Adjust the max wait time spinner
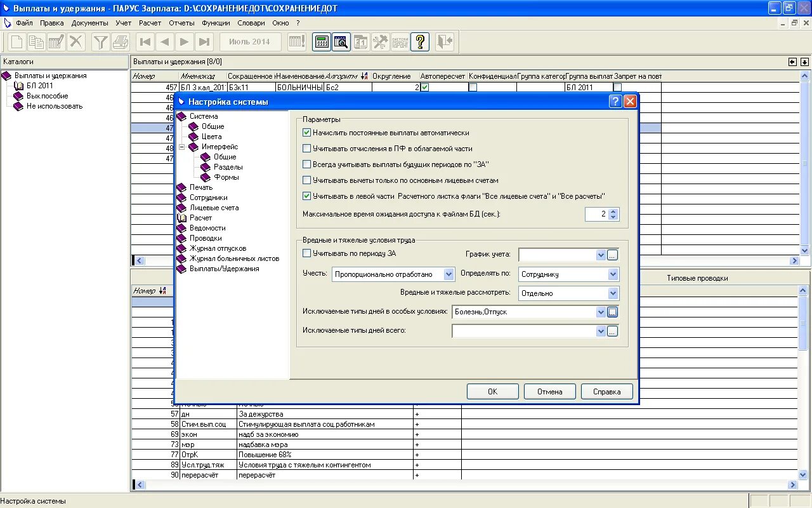Screen dimensions: 812x508 point(613,215)
